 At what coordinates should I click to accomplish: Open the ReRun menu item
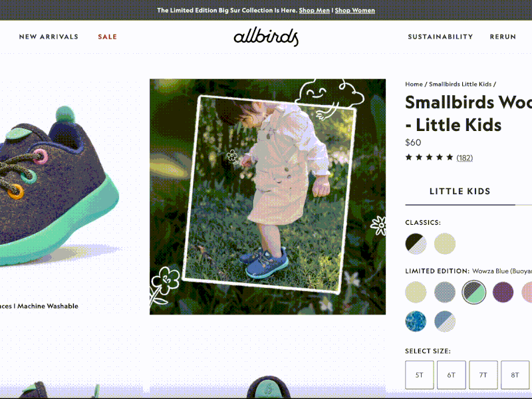(503, 37)
